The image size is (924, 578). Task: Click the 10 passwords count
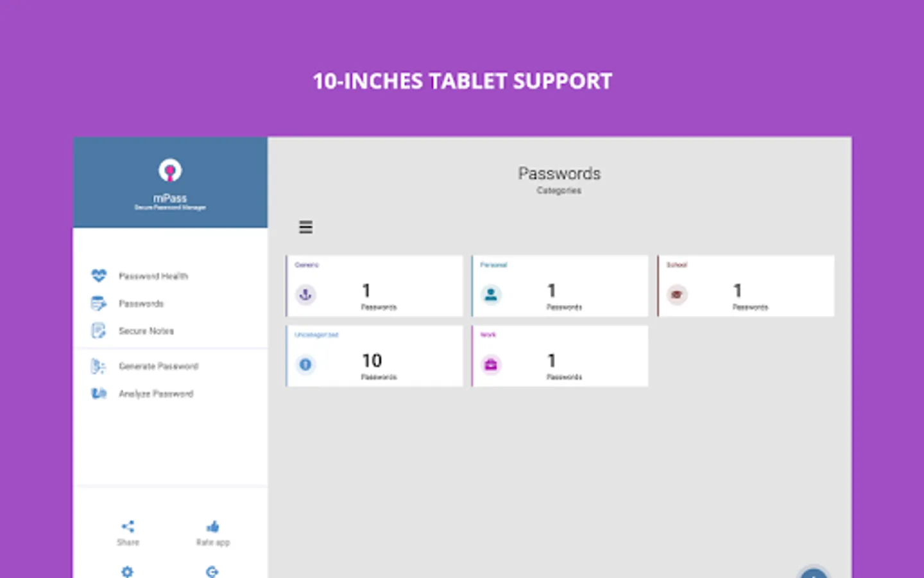pos(372,360)
